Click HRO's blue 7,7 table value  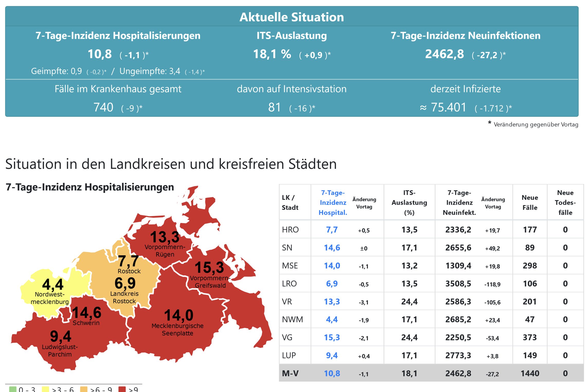pos(332,230)
